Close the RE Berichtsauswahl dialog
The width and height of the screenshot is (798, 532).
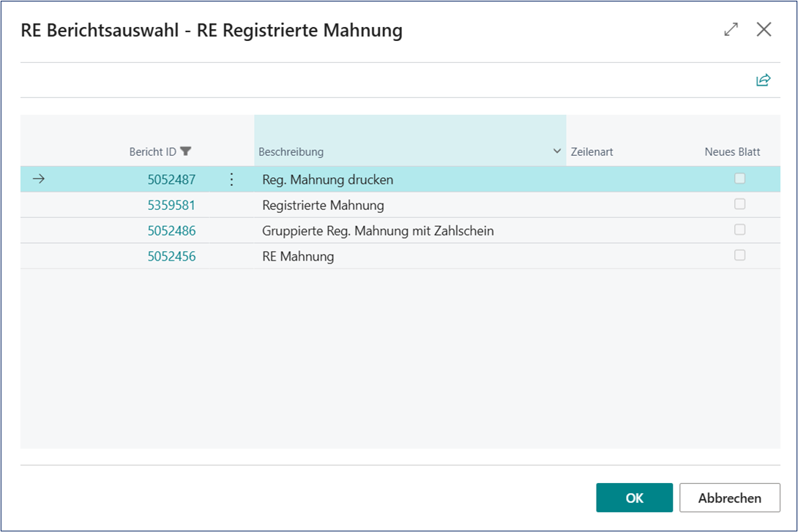(764, 29)
